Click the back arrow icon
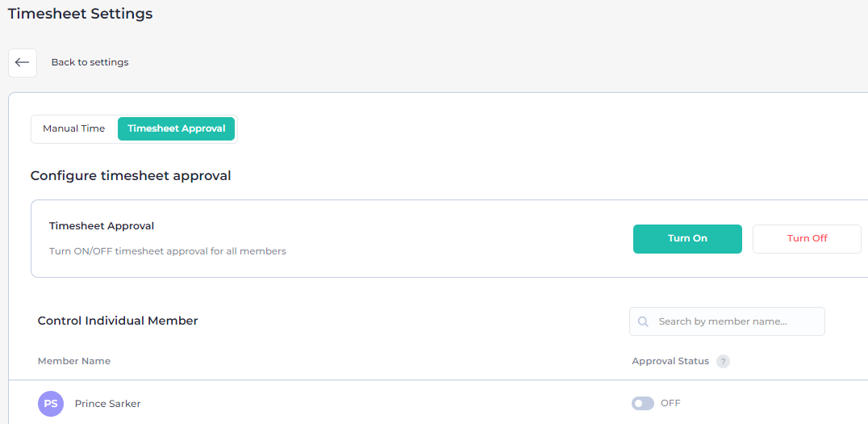Screen dimensions: 868x424 pyautogui.click(x=23, y=62)
